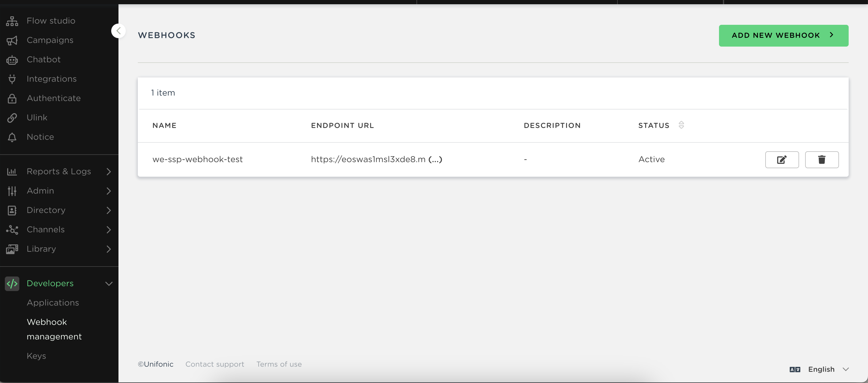The image size is (868, 383).
Task: Expand the Channels section chevron
Action: (108, 230)
